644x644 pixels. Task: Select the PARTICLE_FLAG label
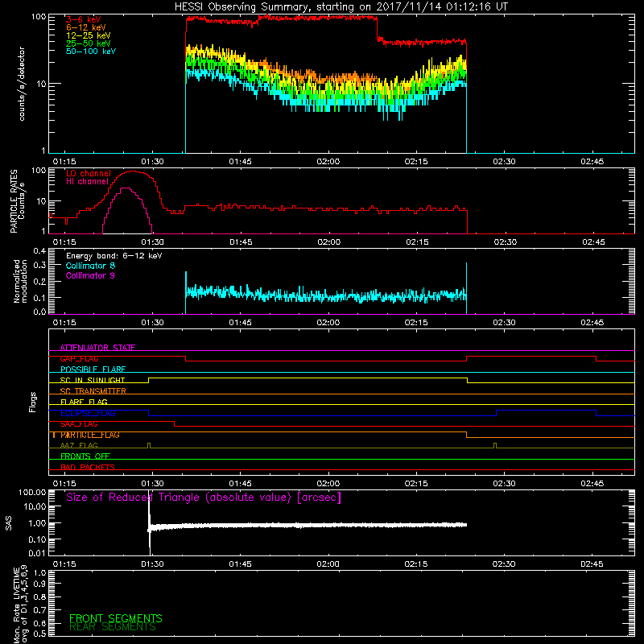click(90, 435)
